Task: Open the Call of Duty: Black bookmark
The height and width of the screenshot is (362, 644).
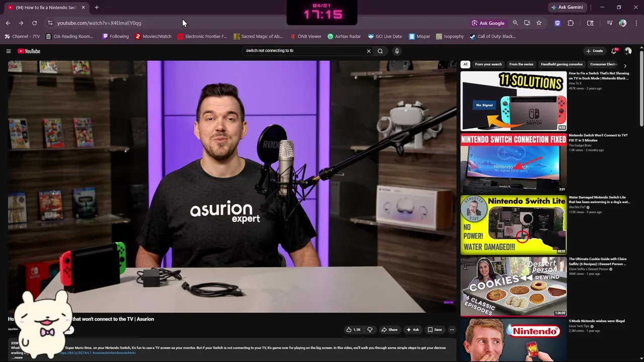Action: click(x=493, y=37)
